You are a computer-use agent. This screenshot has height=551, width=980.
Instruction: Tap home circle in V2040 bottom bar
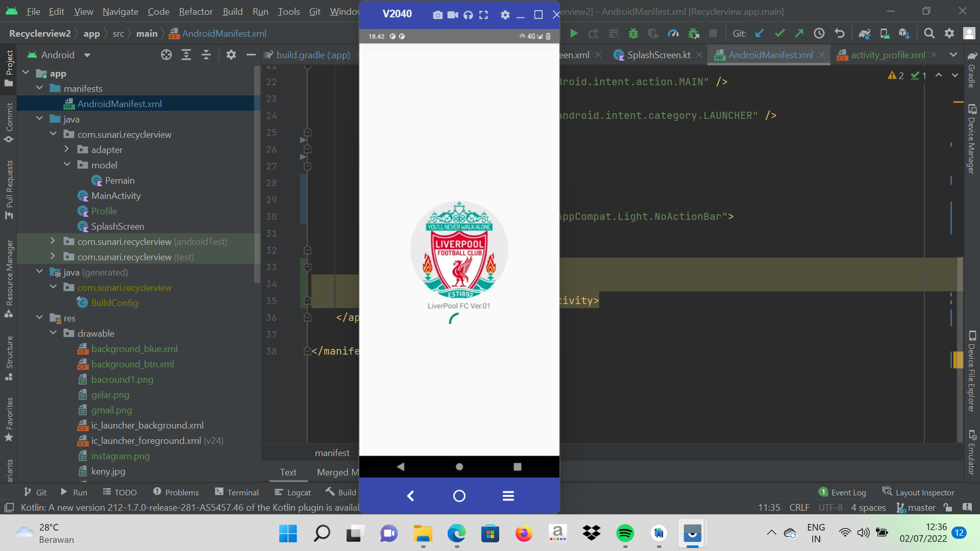tap(459, 496)
